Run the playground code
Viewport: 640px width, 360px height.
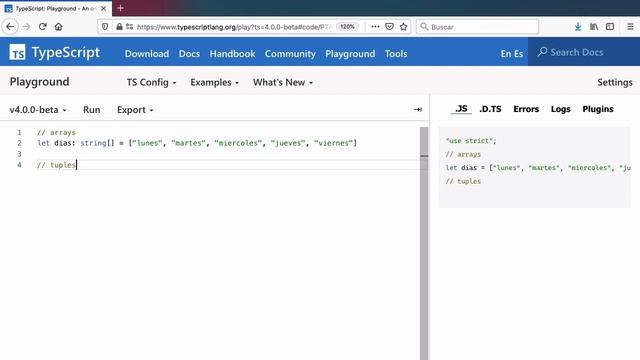point(91,110)
